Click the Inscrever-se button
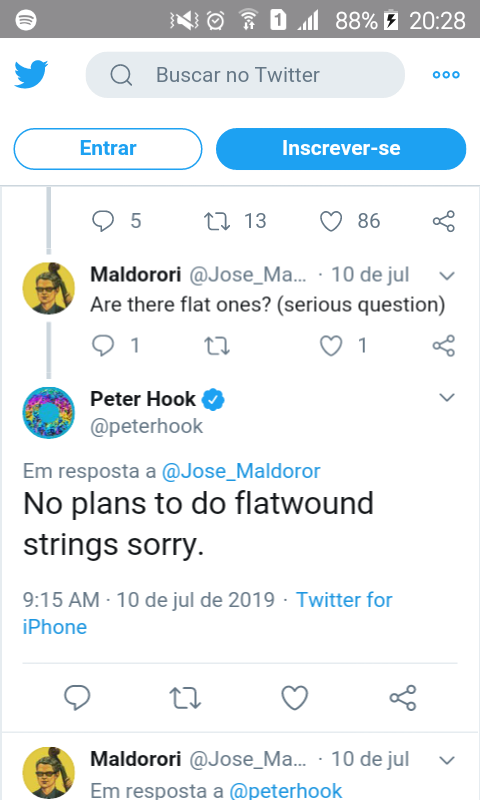This screenshot has height=800, width=480. (x=341, y=148)
